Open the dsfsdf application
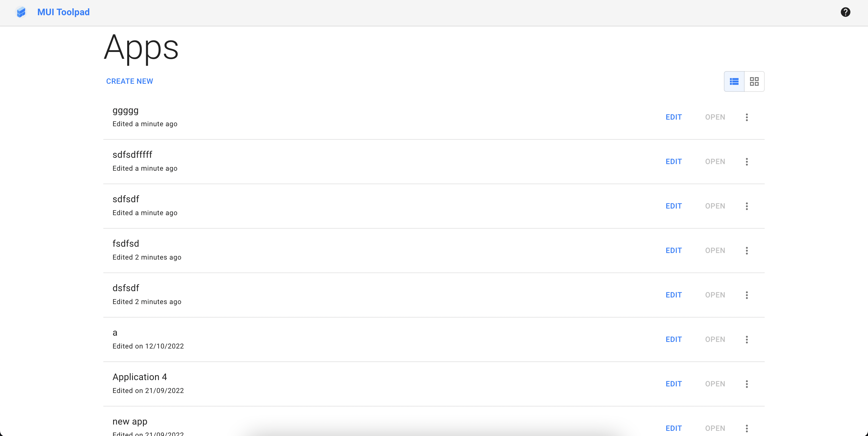Screen dimensions: 868x436 tap(715, 295)
